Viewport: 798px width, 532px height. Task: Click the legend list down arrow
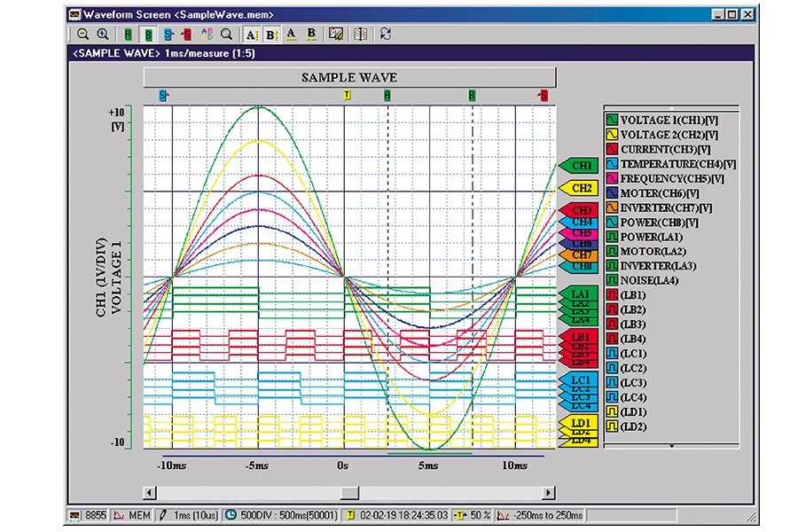click(x=671, y=446)
